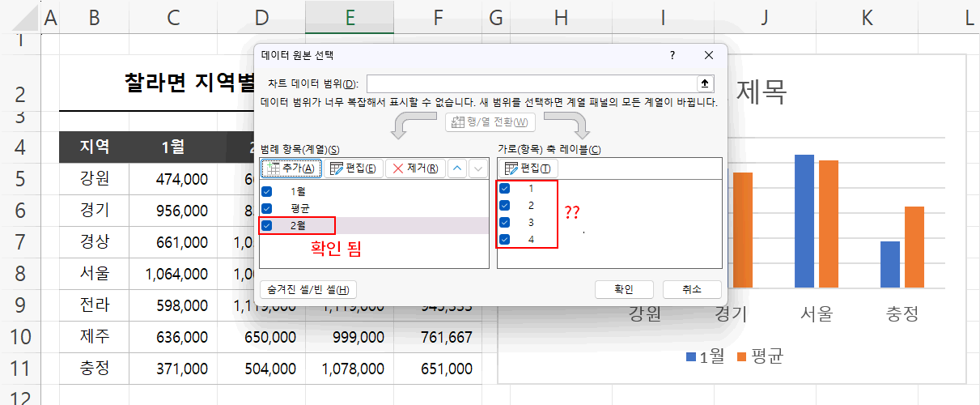Click the blue 서울 bar in chart

pos(804,221)
